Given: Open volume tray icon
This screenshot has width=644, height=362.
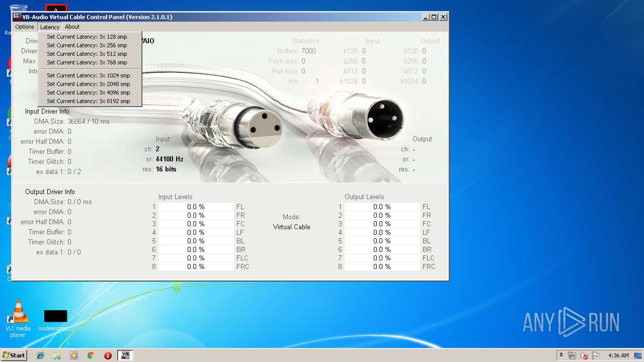Looking at the screenshot, I should 584,355.
